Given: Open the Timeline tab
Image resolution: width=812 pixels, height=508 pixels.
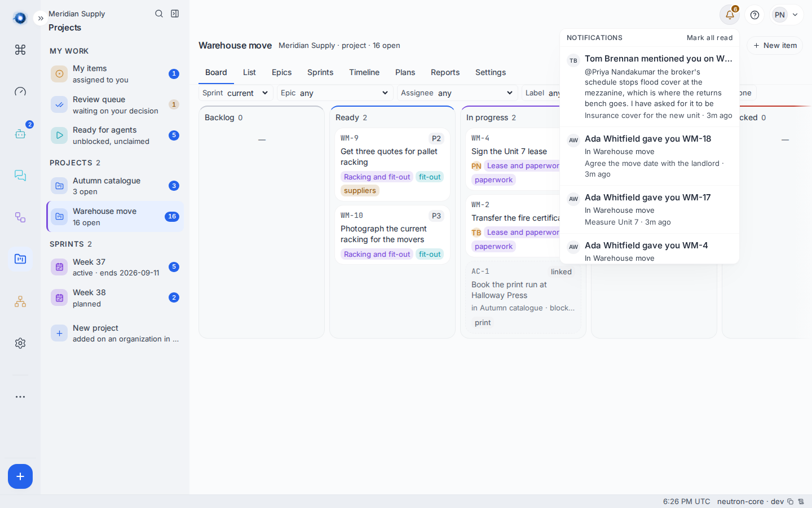Looking at the screenshot, I should tap(364, 72).
